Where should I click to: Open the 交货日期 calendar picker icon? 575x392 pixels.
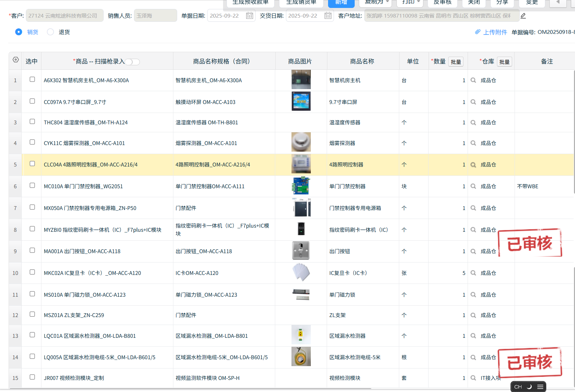[x=328, y=16]
